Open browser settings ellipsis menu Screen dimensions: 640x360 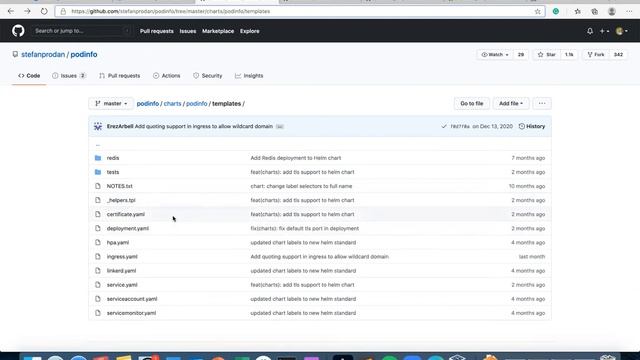[629, 11]
